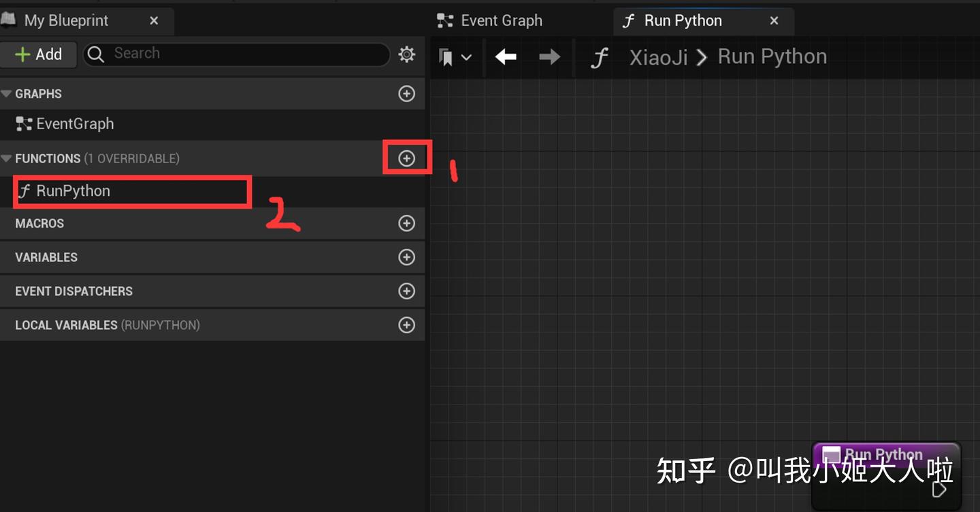Add a new variable using the plus icon
980x512 pixels.
click(406, 257)
